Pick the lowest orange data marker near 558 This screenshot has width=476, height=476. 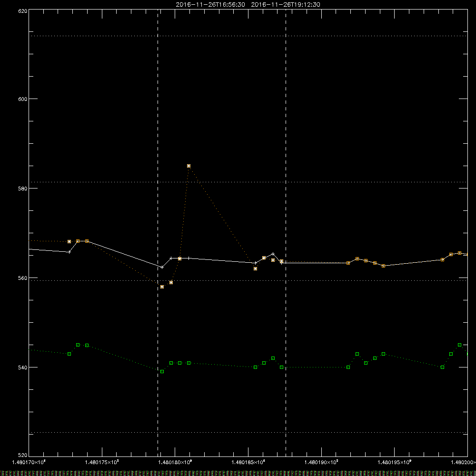(162, 287)
